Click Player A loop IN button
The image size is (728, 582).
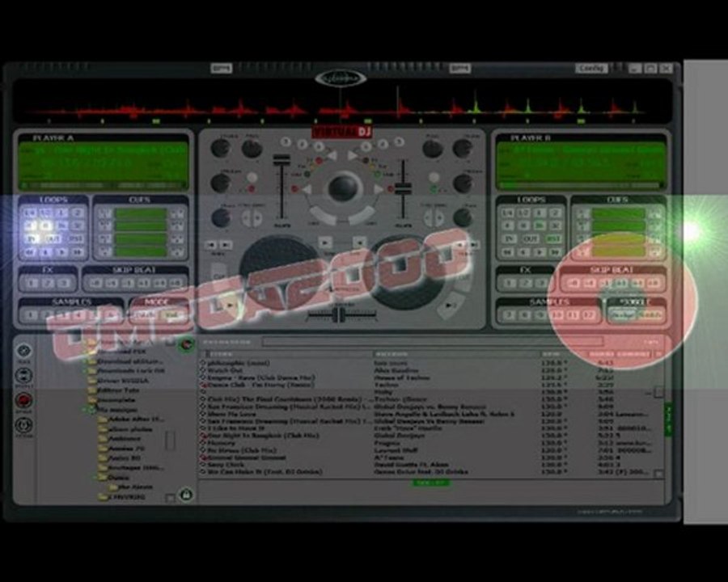click(31, 239)
